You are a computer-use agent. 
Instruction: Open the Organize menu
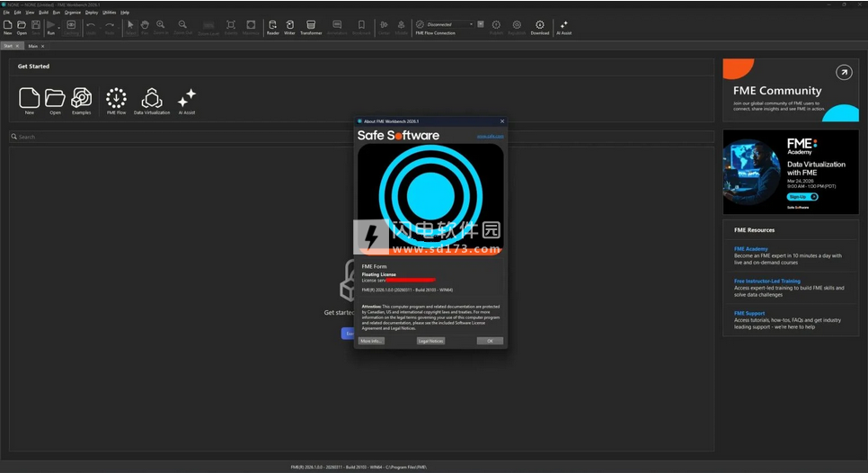tap(72, 13)
